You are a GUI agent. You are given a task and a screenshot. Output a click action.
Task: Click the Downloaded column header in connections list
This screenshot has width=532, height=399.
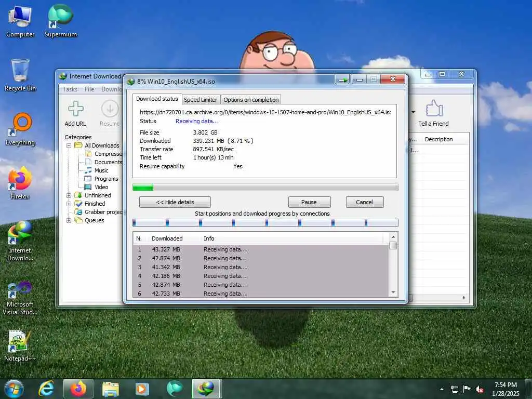click(x=167, y=238)
